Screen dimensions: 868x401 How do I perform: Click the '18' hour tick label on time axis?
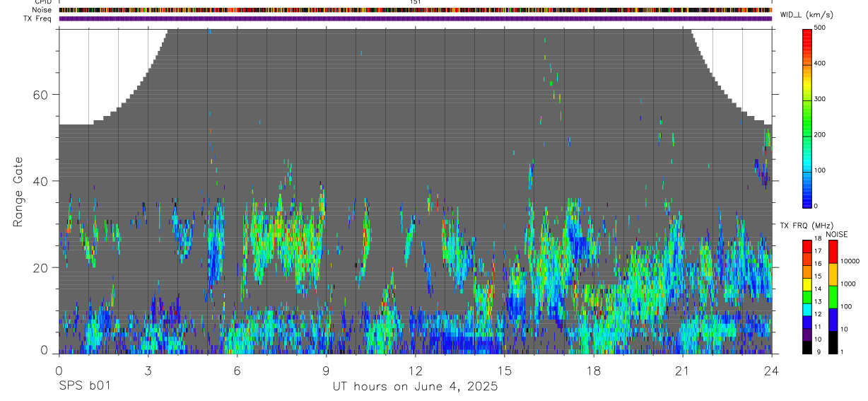[x=594, y=371]
